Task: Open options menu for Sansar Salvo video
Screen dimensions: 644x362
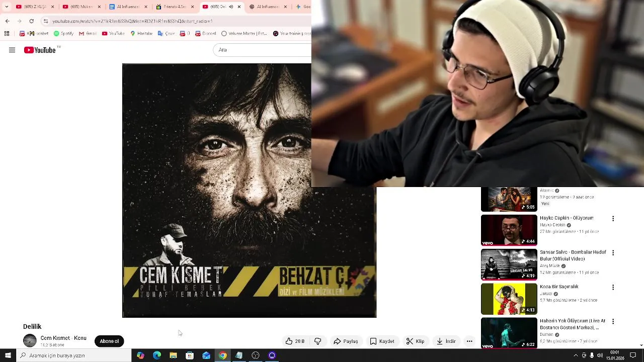Action: [x=613, y=253]
